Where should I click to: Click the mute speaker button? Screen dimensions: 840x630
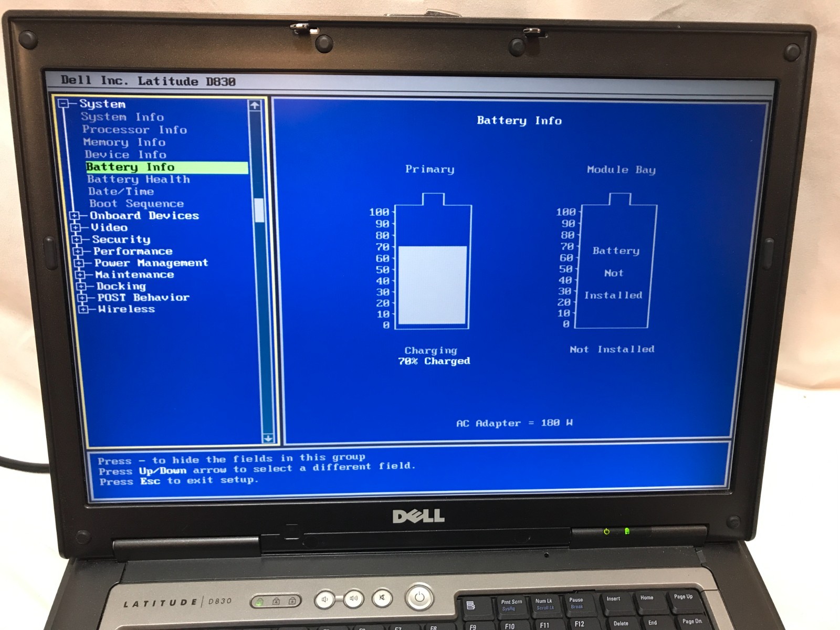[382, 597]
